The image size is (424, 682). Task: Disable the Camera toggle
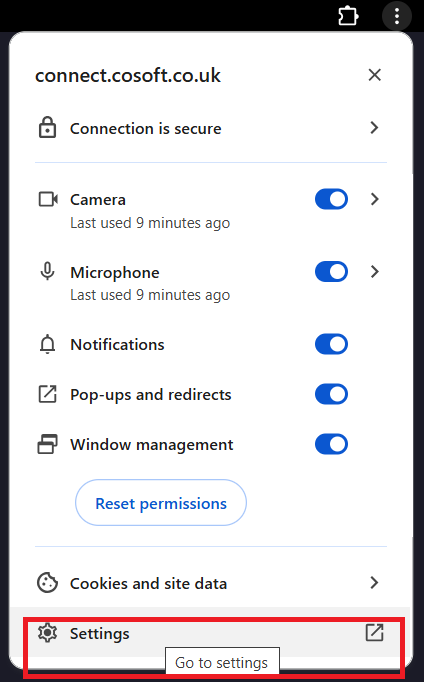[331, 199]
